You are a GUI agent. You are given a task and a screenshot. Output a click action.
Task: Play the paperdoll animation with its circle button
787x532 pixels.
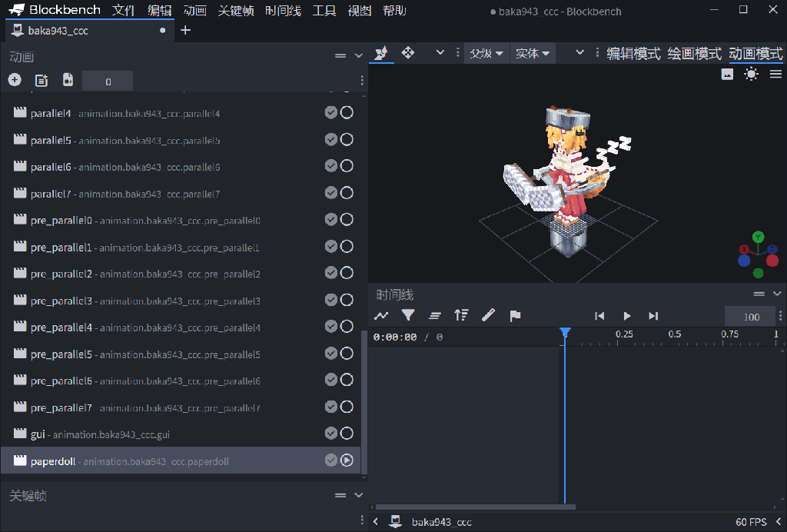coord(347,461)
